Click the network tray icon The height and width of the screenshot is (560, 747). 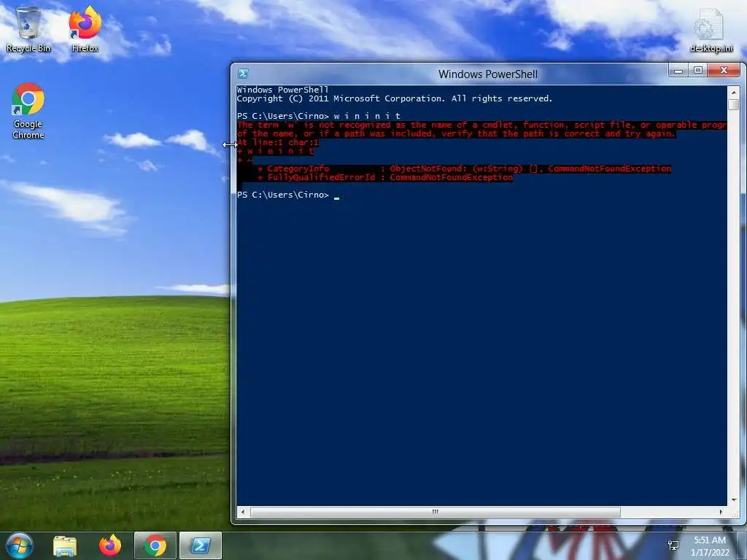673,545
